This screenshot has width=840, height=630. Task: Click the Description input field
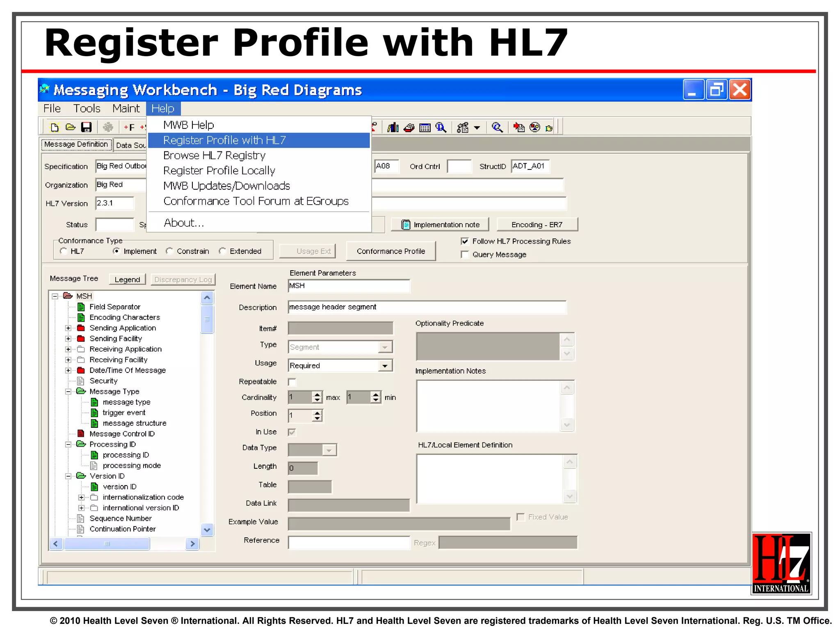click(x=427, y=307)
